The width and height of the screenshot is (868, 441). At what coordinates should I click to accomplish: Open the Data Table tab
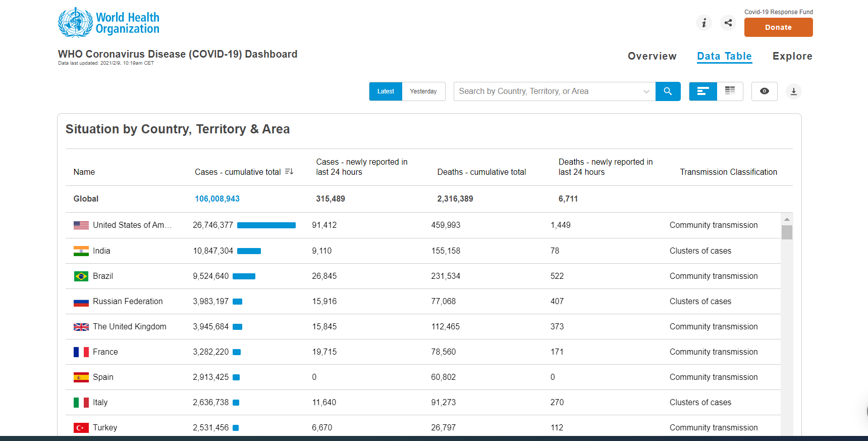(x=724, y=56)
